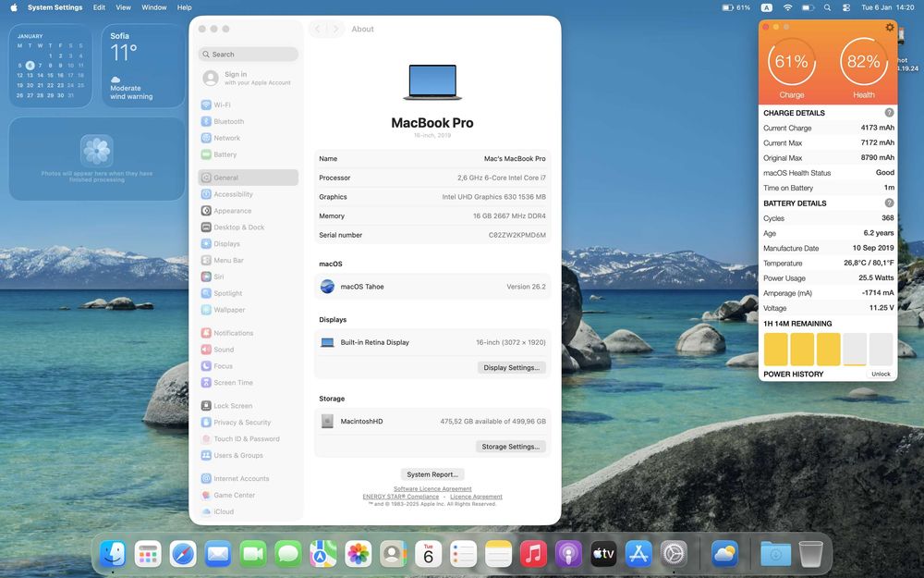Open Sound settings
The width and height of the screenshot is (924, 578).
point(248,350)
